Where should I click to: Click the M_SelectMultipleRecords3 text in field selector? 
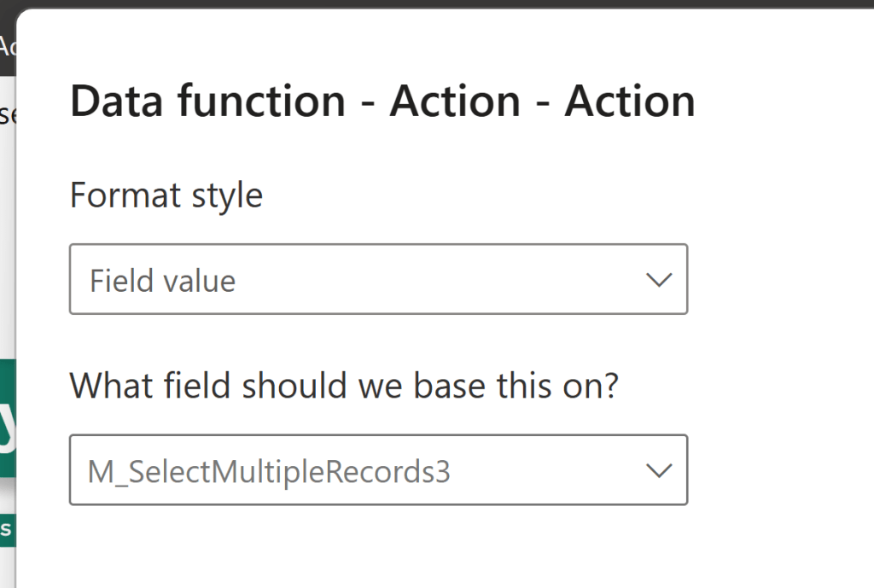[269, 471]
